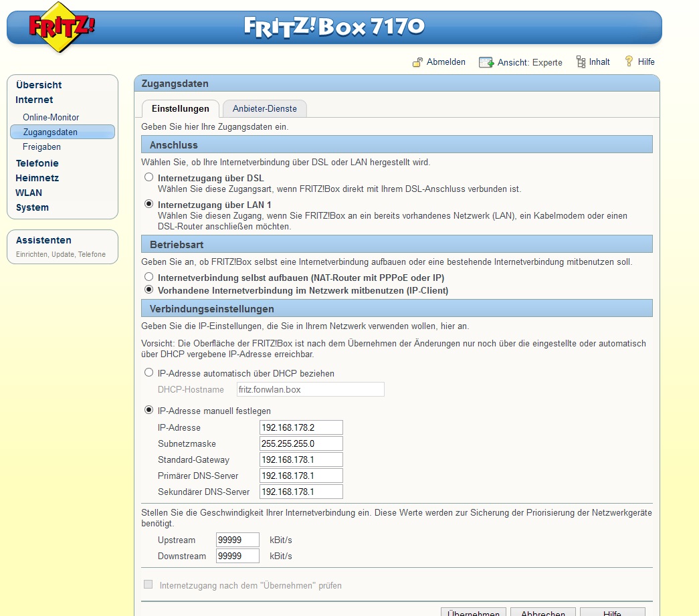The image size is (699, 616).
Task: Click the FRITZ!Box 7170 banner title
Action: pyautogui.click(x=334, y=27)
